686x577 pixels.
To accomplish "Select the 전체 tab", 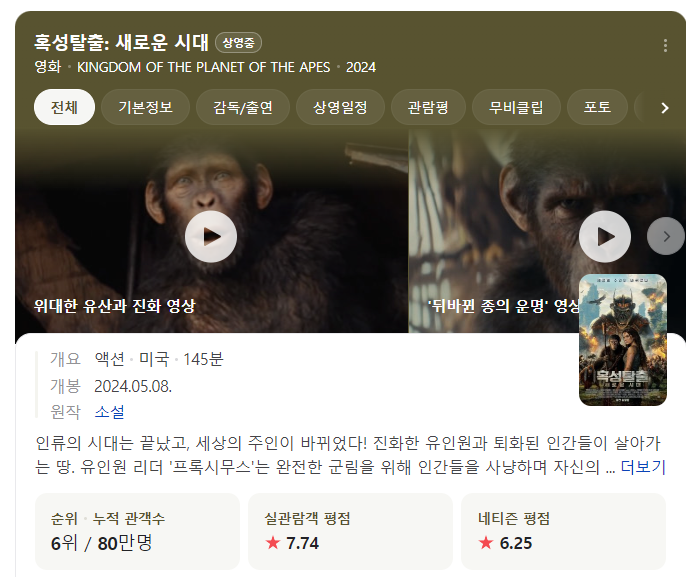I will pos(64,107).
